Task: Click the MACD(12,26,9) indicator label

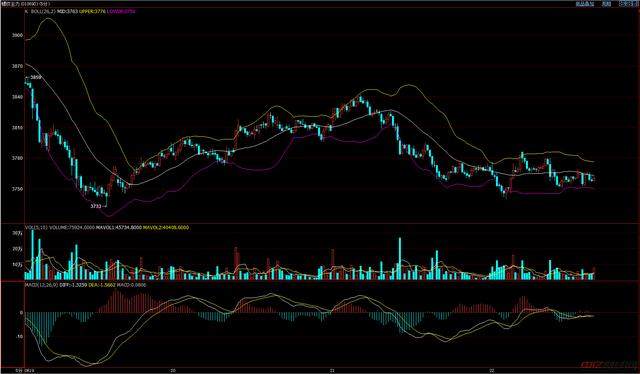Action: [42, 285]
